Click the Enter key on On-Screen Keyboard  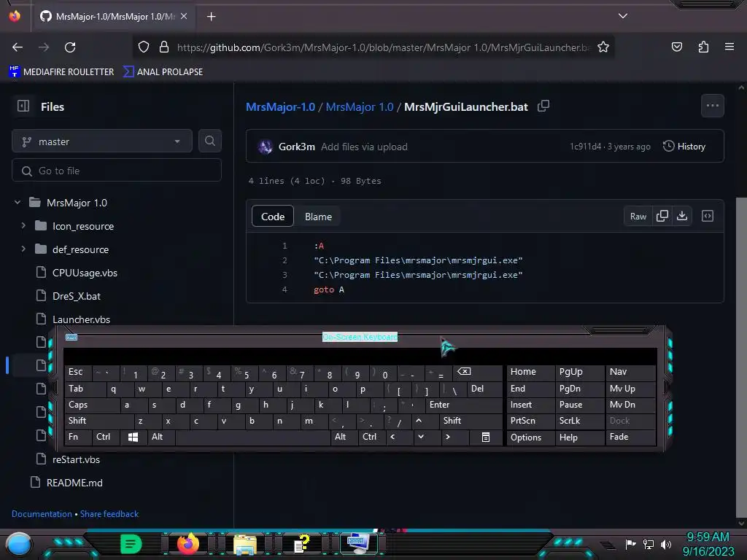click(464, 405)
